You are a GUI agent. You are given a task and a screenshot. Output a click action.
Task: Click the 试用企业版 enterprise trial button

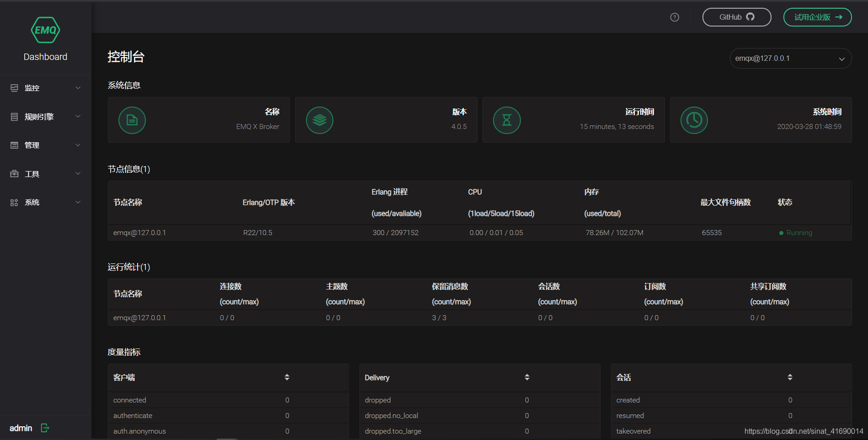pyautogui.click(x=818, y=17)
